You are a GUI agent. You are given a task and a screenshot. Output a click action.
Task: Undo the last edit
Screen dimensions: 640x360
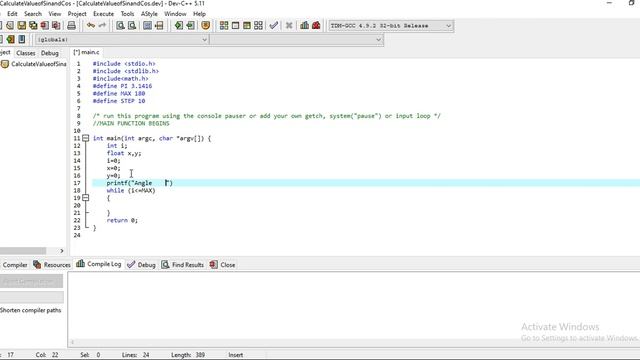coord(91,26)
